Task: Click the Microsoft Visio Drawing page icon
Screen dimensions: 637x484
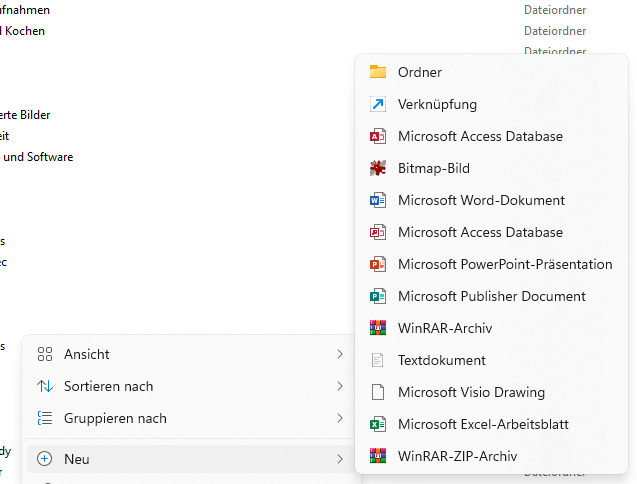Action: pyautogui.click(x=377, y=392)
